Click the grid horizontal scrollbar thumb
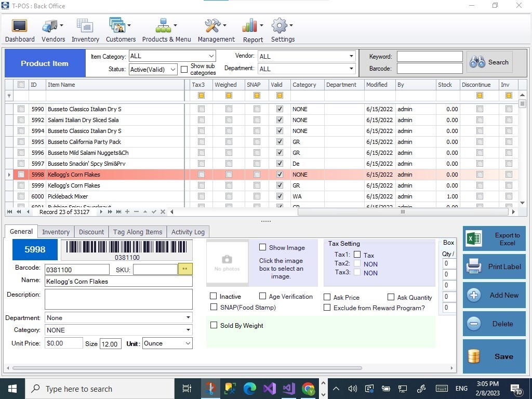 point(403,212)
